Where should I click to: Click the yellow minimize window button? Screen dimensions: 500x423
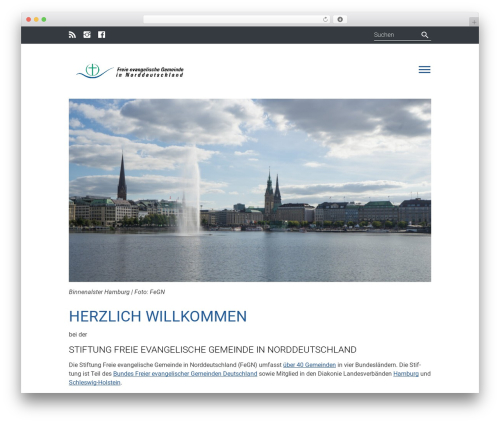point(36,19)
